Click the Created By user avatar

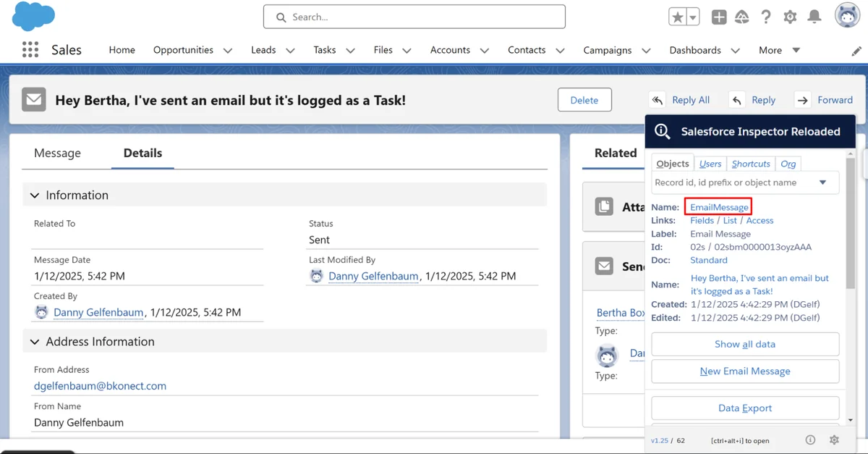point(41,312)
